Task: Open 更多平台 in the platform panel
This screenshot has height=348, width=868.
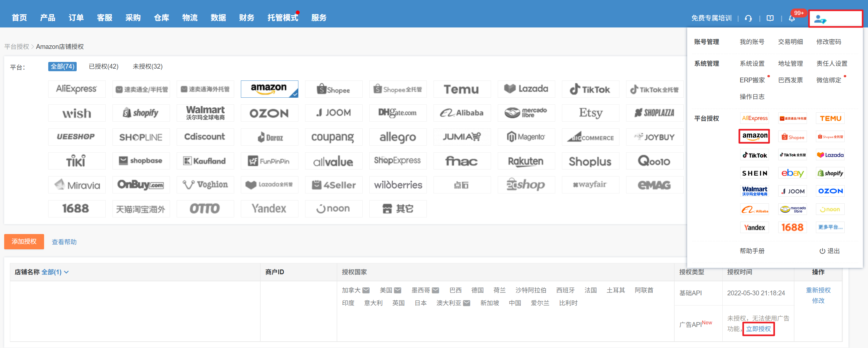Action: click(x=830, y=227)
